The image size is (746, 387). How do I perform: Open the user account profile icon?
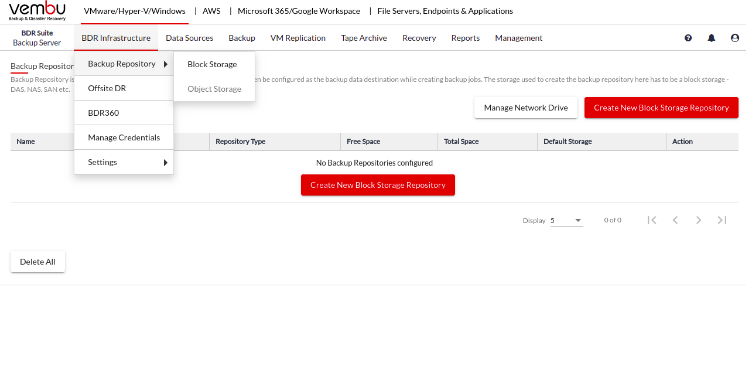point(735,38)
